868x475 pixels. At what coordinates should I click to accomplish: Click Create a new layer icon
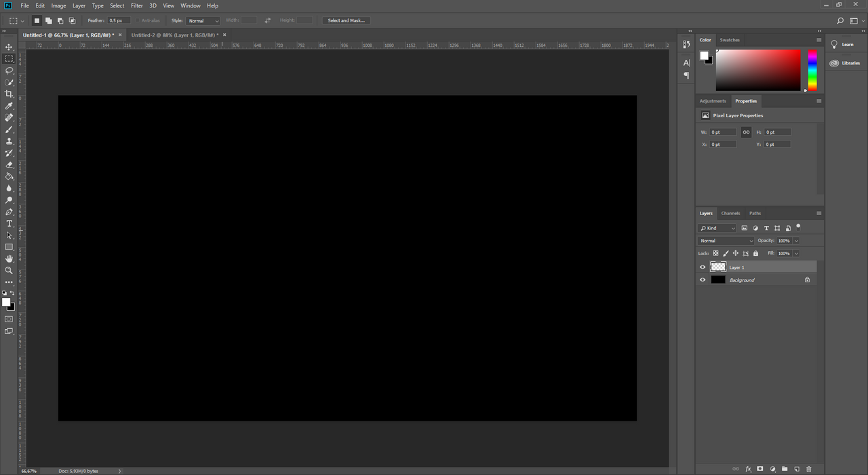[x=797, y=469]
